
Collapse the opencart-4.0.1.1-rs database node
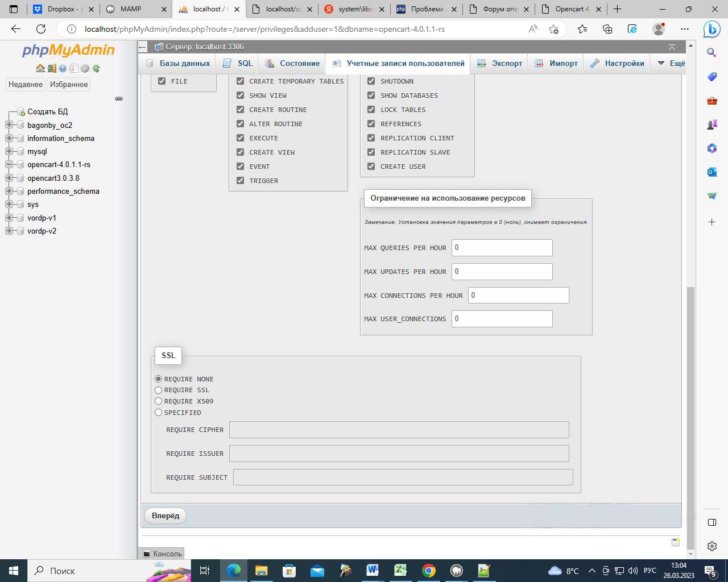tap(9, 164)
